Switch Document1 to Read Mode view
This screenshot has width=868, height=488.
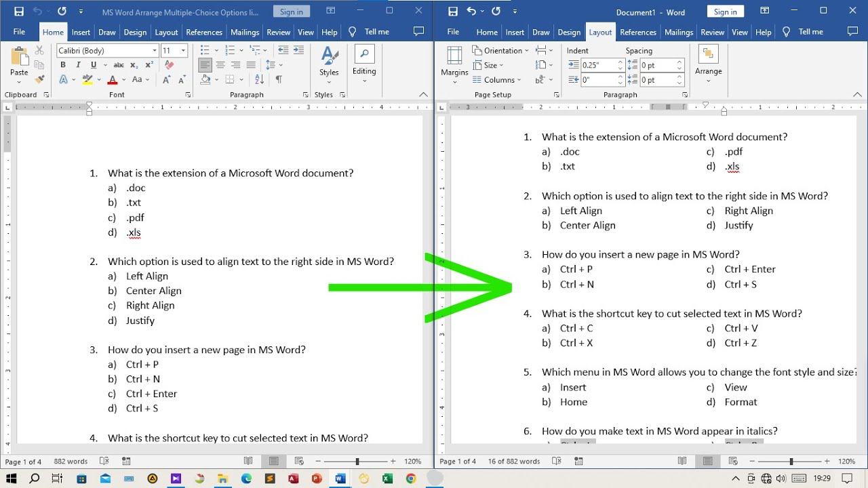point(682,461)
